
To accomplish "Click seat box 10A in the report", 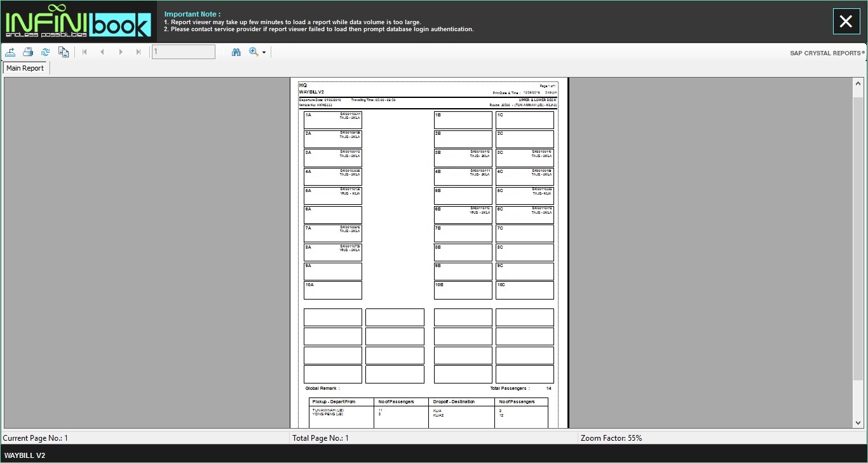I will (333, 290).
